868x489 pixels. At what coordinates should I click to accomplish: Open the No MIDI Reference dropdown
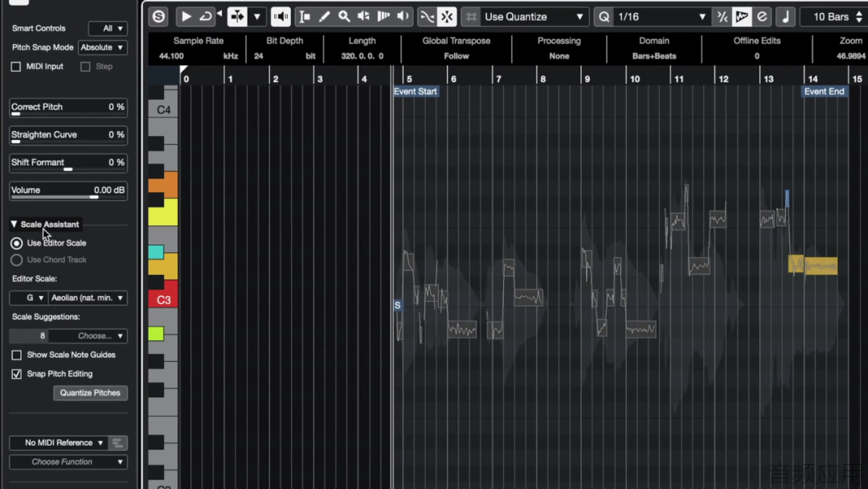pos(58,443)
